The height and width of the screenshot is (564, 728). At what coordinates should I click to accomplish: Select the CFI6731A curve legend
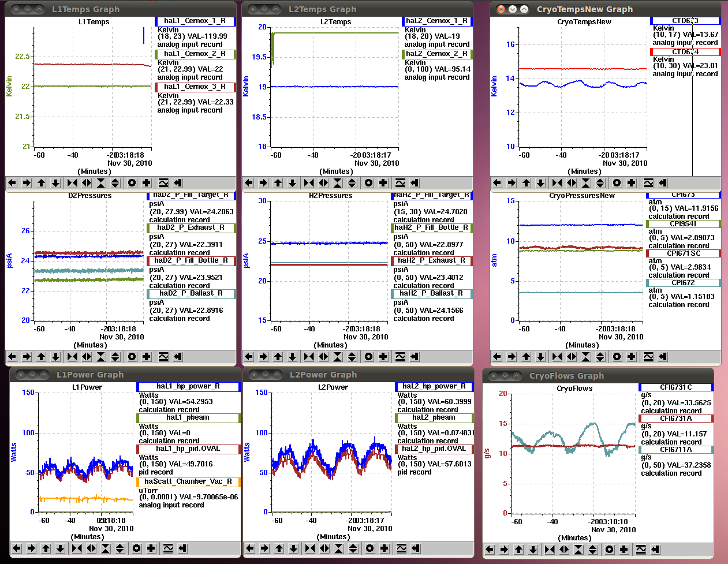676,419
